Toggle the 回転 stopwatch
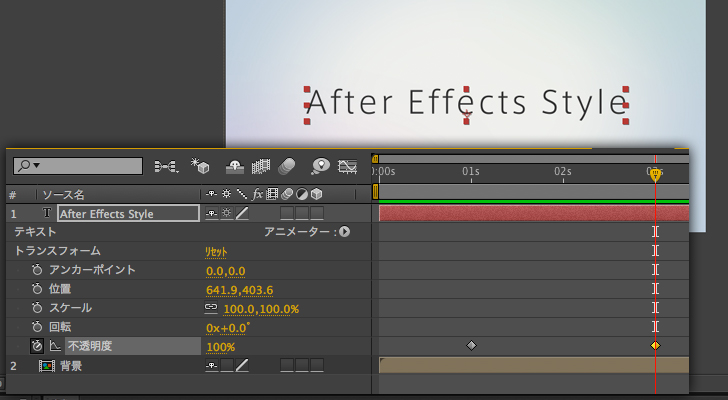 click(x=37, y=327)
